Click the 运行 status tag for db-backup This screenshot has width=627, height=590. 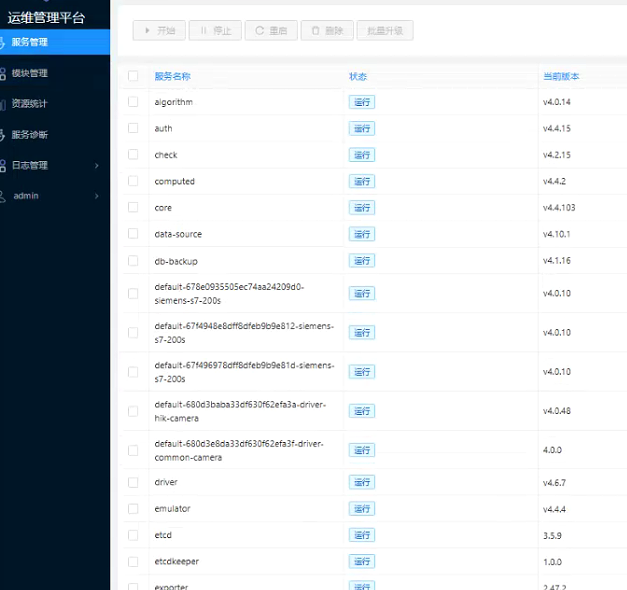point(362,261)
